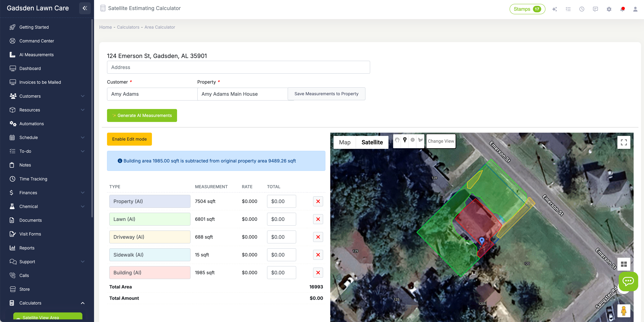Expand the Finances menu
The image size is (644, 322).
[28, 193]
